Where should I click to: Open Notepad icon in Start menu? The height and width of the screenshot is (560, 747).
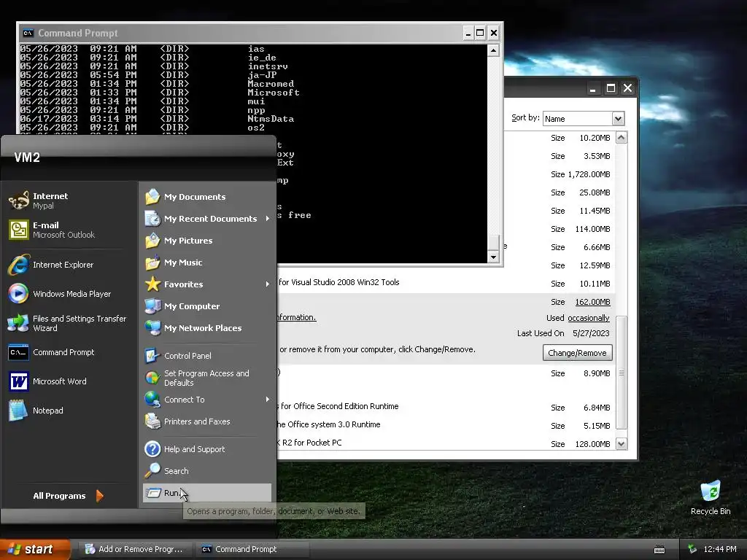(x=18, y=411)
